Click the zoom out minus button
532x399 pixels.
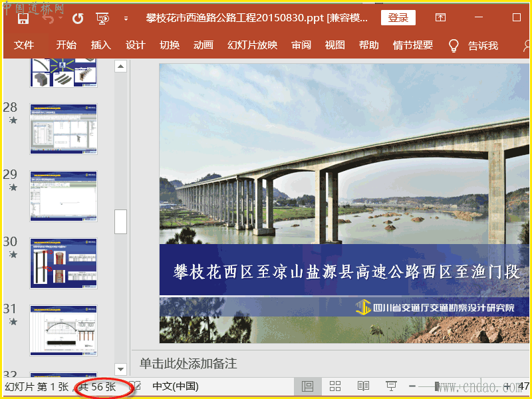click(412, 386)
